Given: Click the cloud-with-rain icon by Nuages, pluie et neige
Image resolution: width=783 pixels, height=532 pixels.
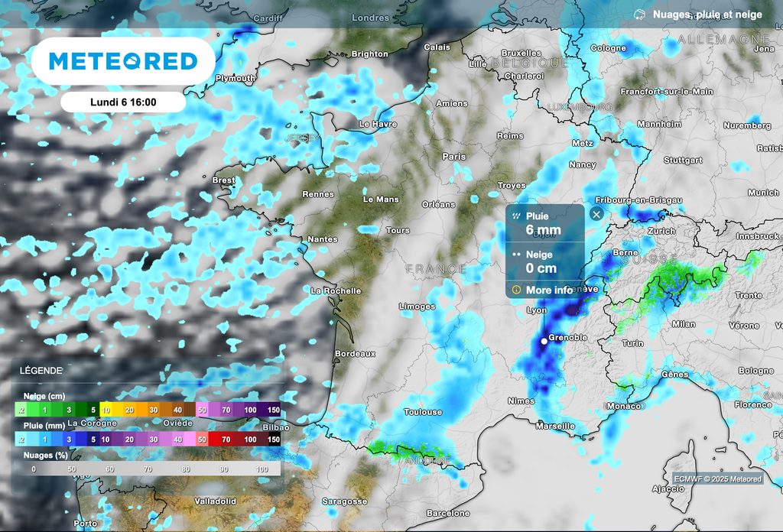Looking at the screenshot, I should click(639, 14).
